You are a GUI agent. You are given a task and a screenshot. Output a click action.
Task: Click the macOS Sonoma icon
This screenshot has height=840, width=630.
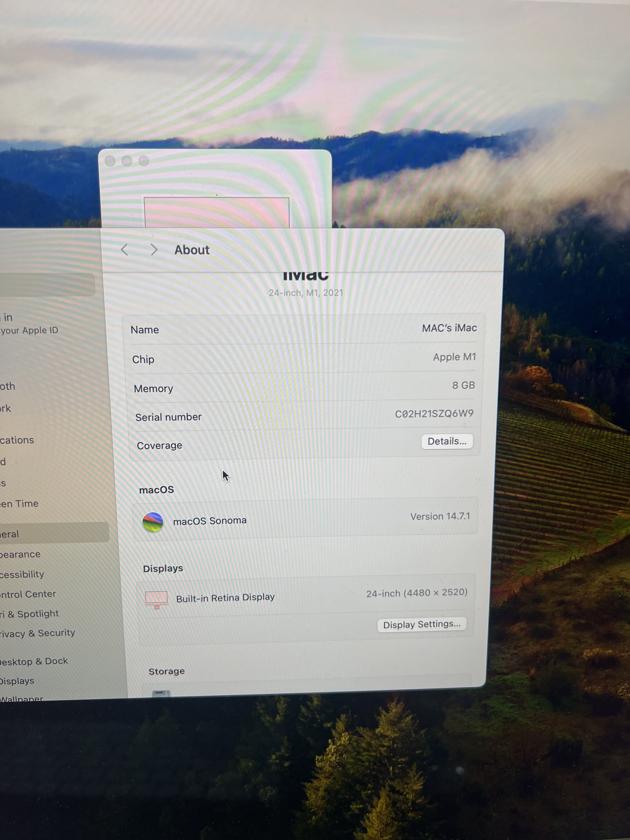click(x=153, y=522)
